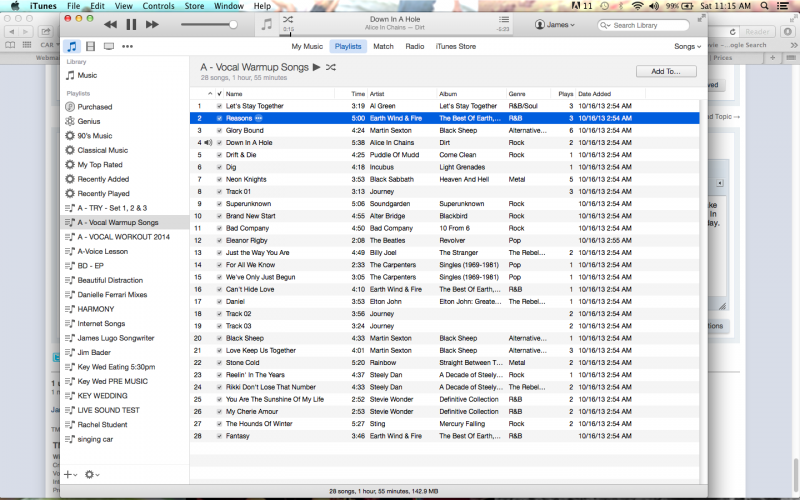Click the song progress bar

(x=395, y=35)
